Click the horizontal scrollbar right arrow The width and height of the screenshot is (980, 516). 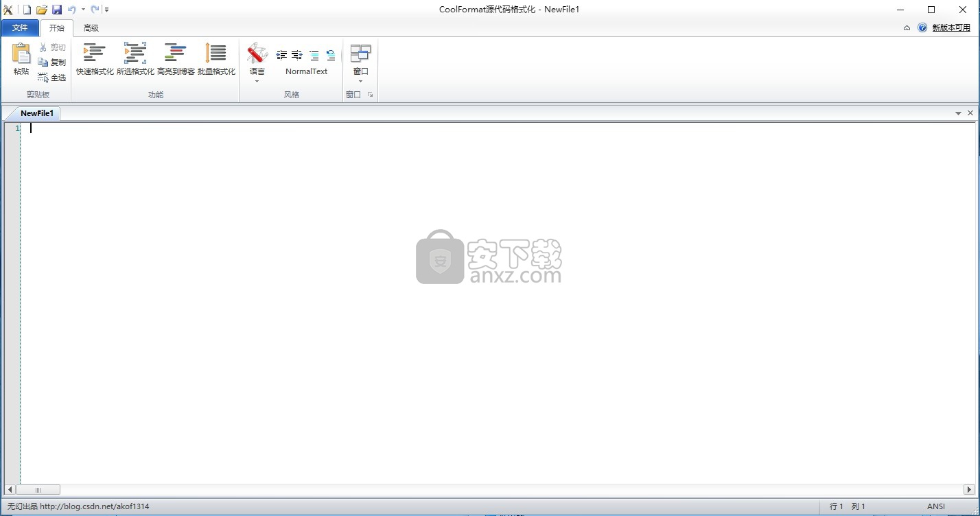(x=970, y=490)
